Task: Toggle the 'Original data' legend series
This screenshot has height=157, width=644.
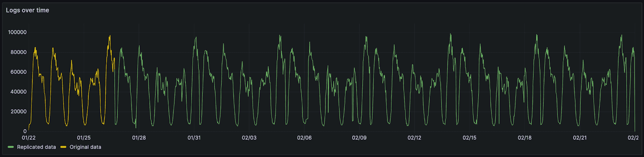Action: (85, 147)
